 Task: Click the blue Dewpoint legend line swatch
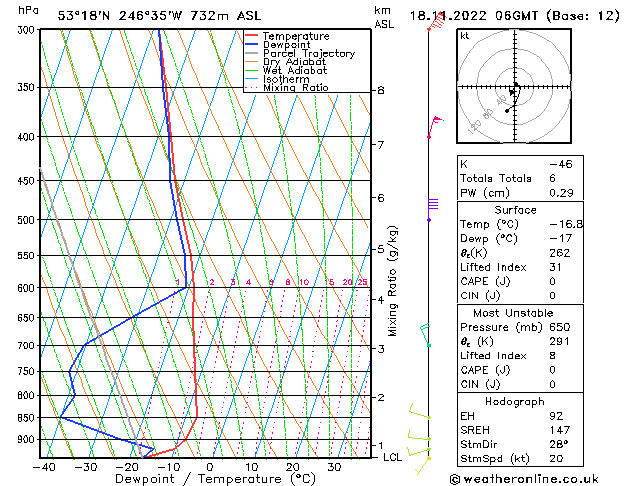(x=251, y=44)
